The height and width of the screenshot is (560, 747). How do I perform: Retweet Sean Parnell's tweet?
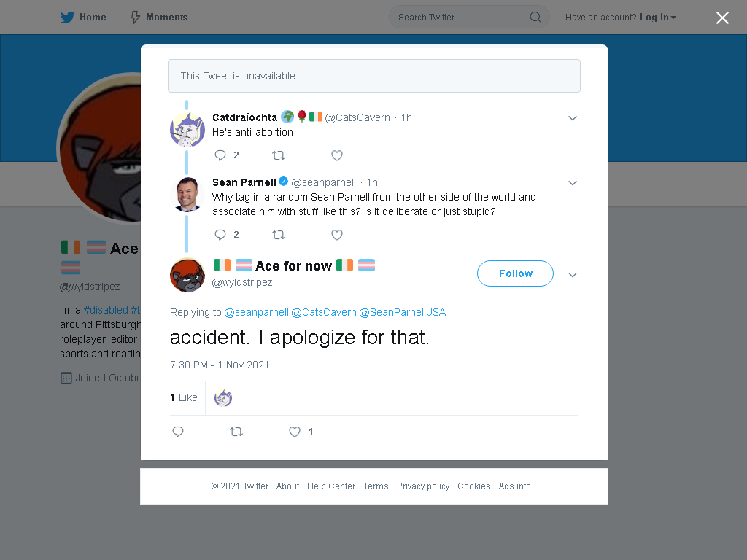tap(279, 235)
